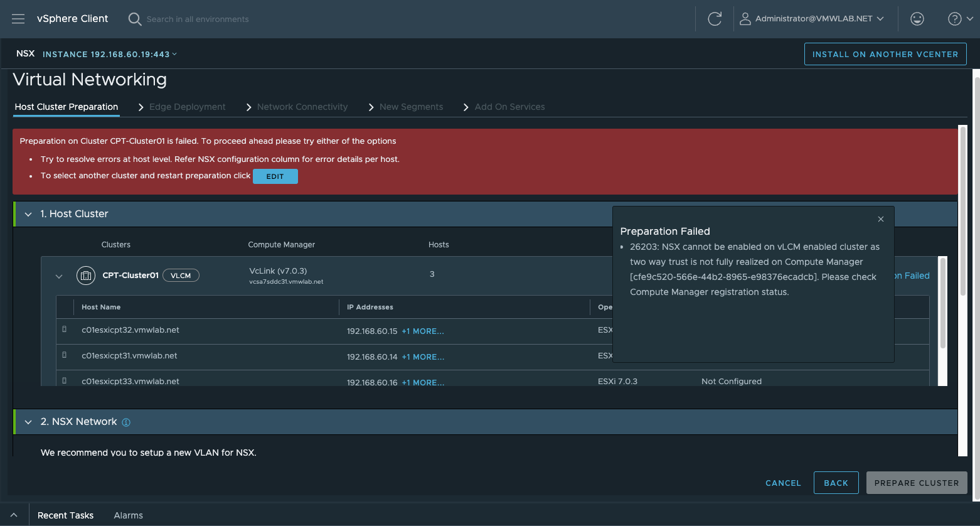The height and width of the screenshot is (526, 980).
Task: Switch to the Alarms tab
Action: [128, 515]
